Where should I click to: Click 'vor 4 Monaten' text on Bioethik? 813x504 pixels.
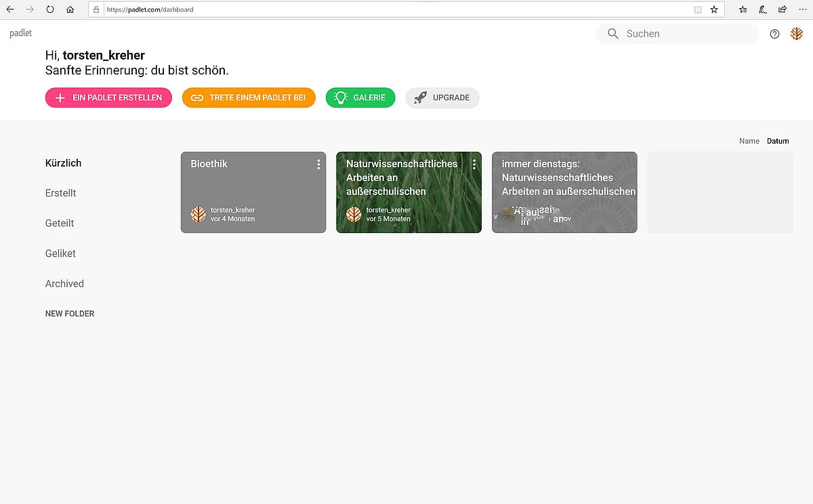(x=232, y=219)
